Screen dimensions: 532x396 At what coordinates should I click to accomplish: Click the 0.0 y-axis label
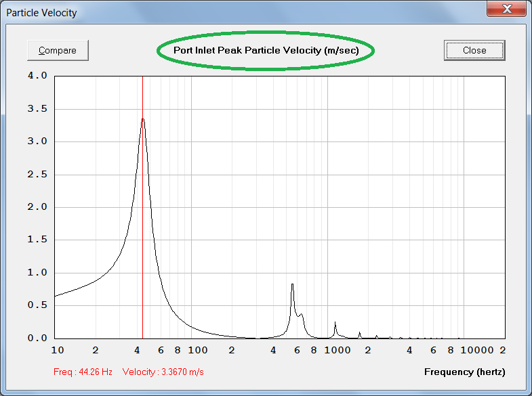coord(37,338)
